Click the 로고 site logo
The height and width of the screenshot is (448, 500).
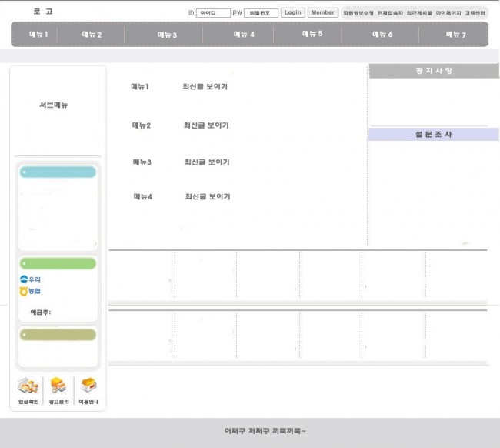(43, 12)
